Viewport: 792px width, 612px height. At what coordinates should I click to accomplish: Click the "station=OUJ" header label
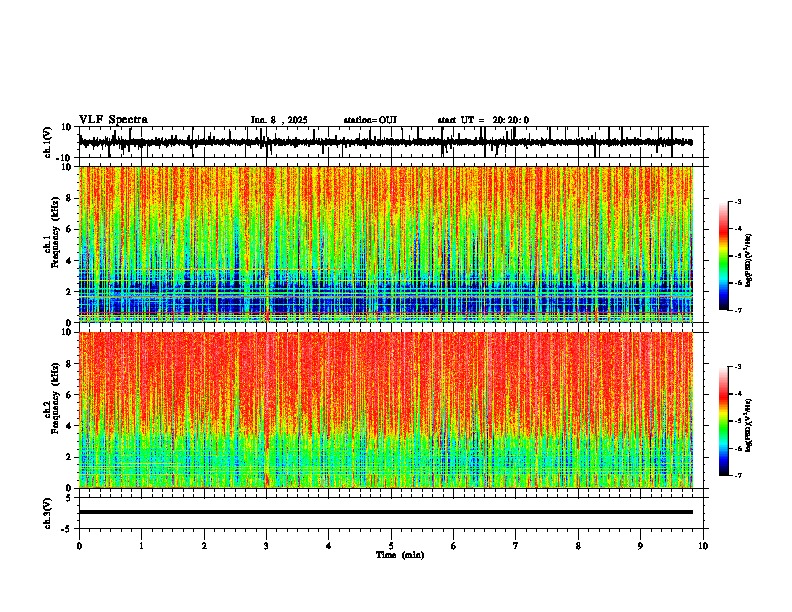click(x=370, y=120)
